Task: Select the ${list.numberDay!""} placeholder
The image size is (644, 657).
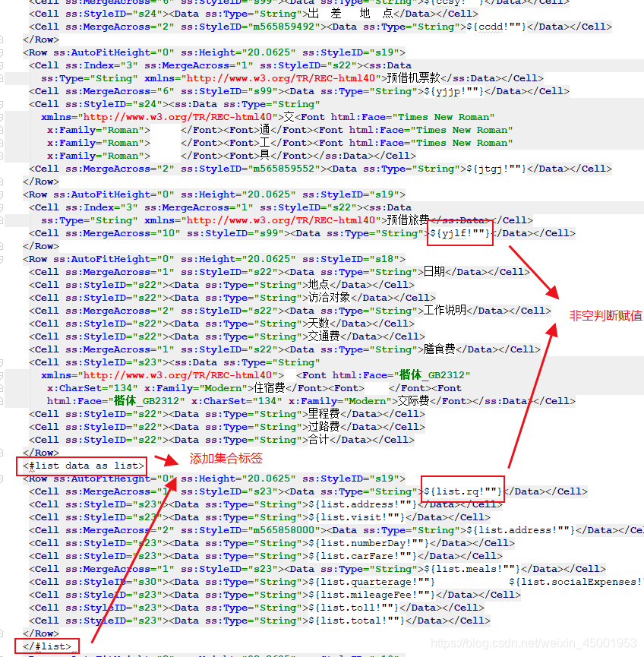Action: [369, 544]
